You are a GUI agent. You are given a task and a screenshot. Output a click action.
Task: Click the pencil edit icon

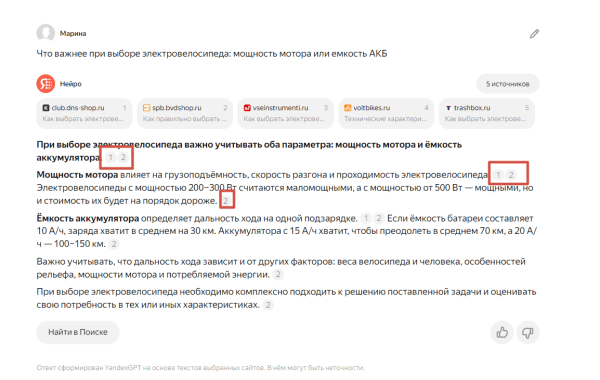pos(534,34)
